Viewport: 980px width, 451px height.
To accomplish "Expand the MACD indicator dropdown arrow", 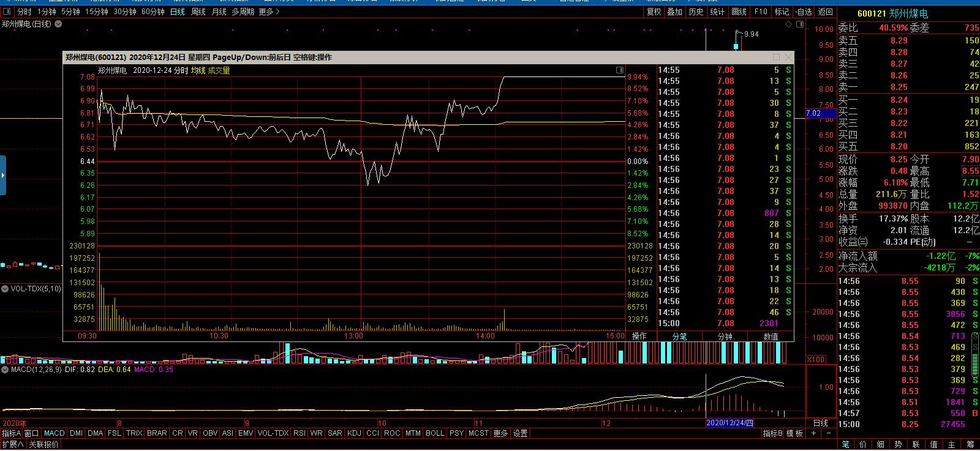I will point(5,370).
